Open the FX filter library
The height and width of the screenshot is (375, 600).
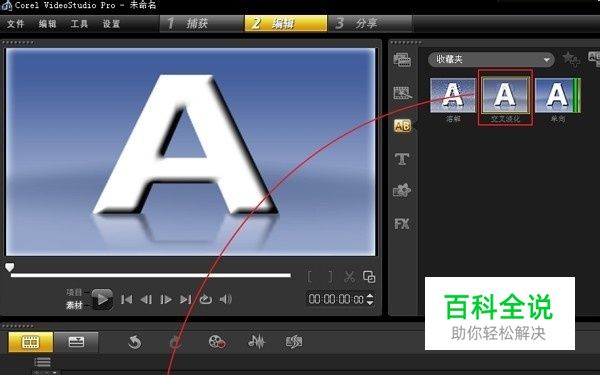(x=402, y=223)
